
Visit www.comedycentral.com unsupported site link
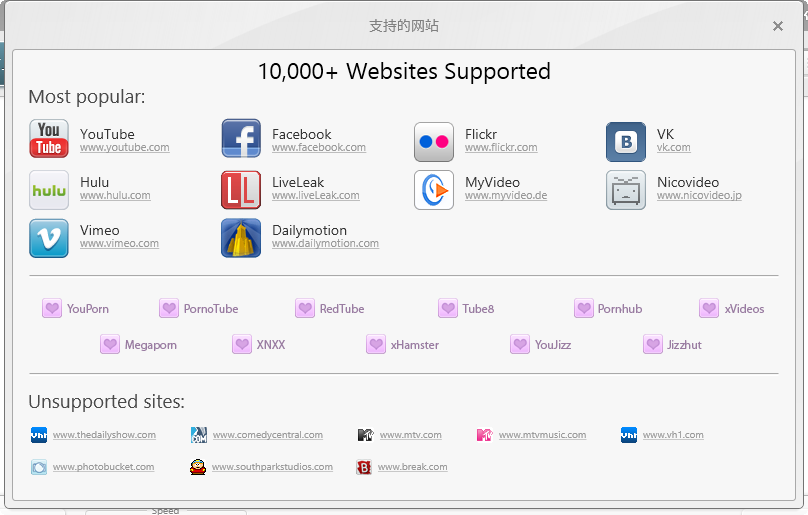coord(268,435)
